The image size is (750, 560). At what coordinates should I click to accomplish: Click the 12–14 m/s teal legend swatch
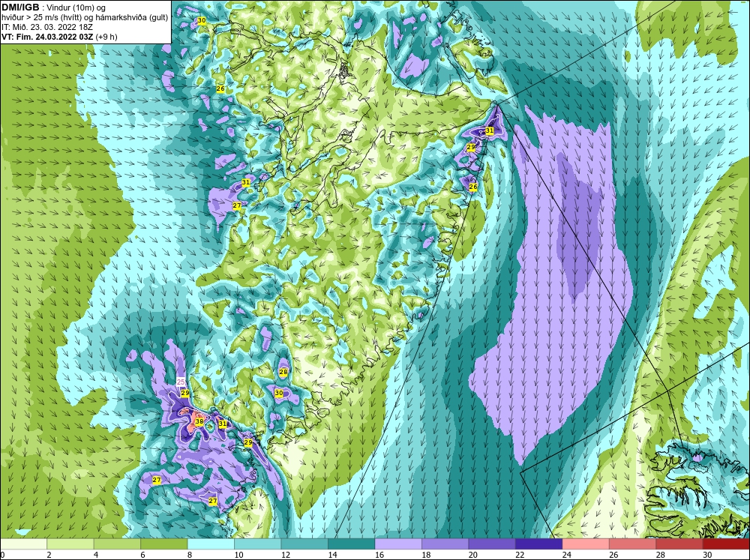[x=304, y=544]
